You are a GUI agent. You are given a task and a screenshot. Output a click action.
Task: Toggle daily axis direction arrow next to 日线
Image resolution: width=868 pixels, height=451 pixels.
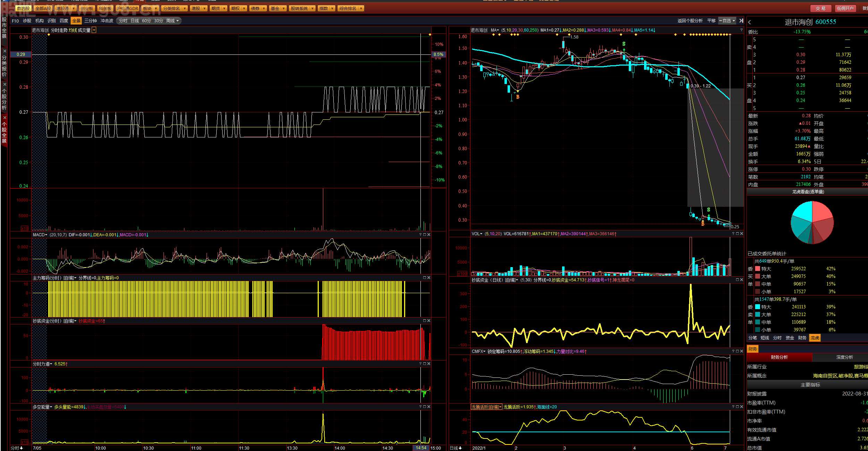(460, 448)
